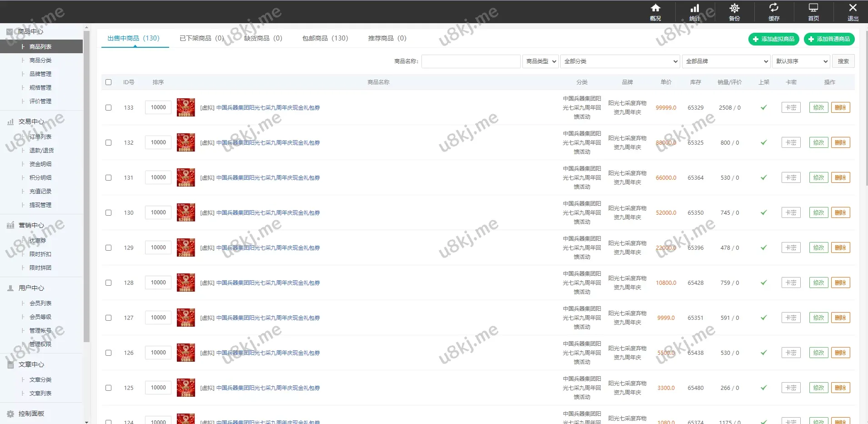Screen dimensions: 868x424
Task: Check the checkbox for product ID 131
Action: pos(108,178)
